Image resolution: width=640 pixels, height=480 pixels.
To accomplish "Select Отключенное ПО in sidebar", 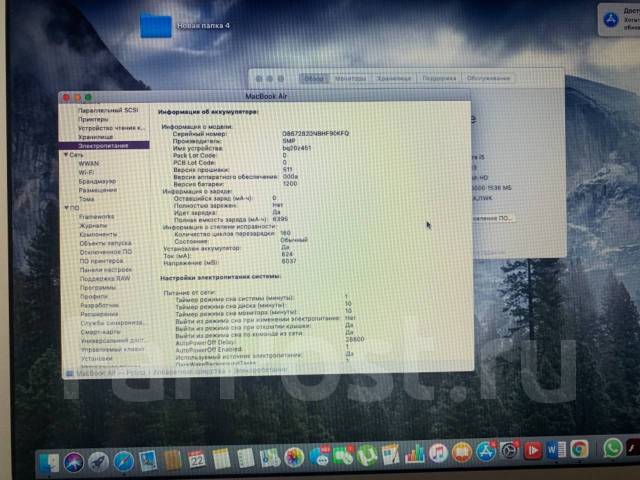I will 106,252.
